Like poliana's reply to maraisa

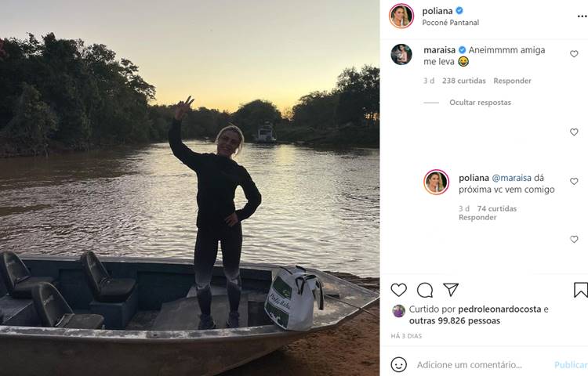(574, 181)
